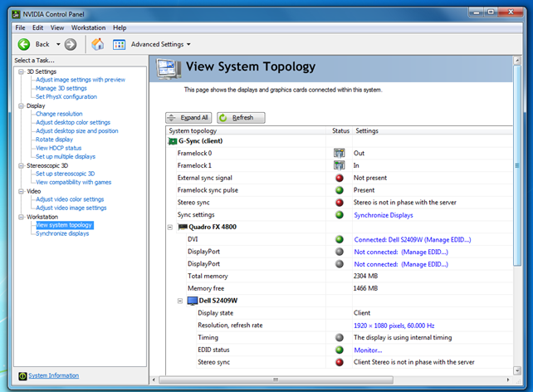Image resolution: width=533 pixels, height=392 pixels.
Task: Open the Synchronize Displays settings link
Action: [383, 214]
